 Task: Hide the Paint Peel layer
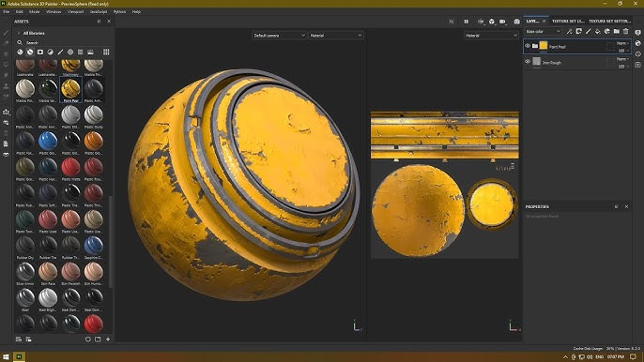(528, 46)
